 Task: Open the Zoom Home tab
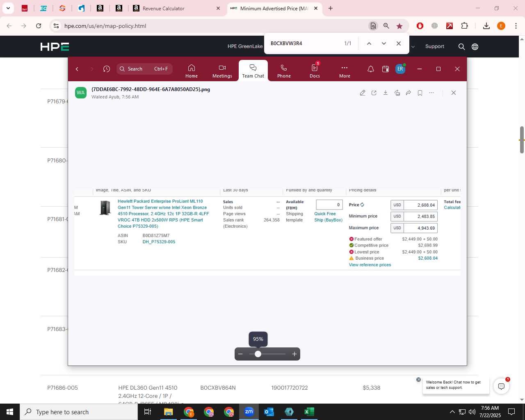(x=192, y=71)
